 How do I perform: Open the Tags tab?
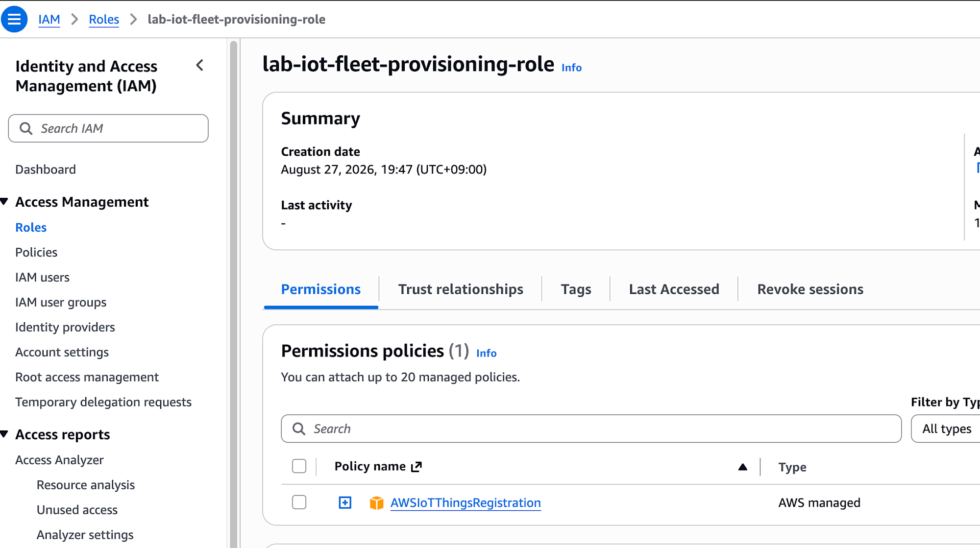tap(576, 289)
